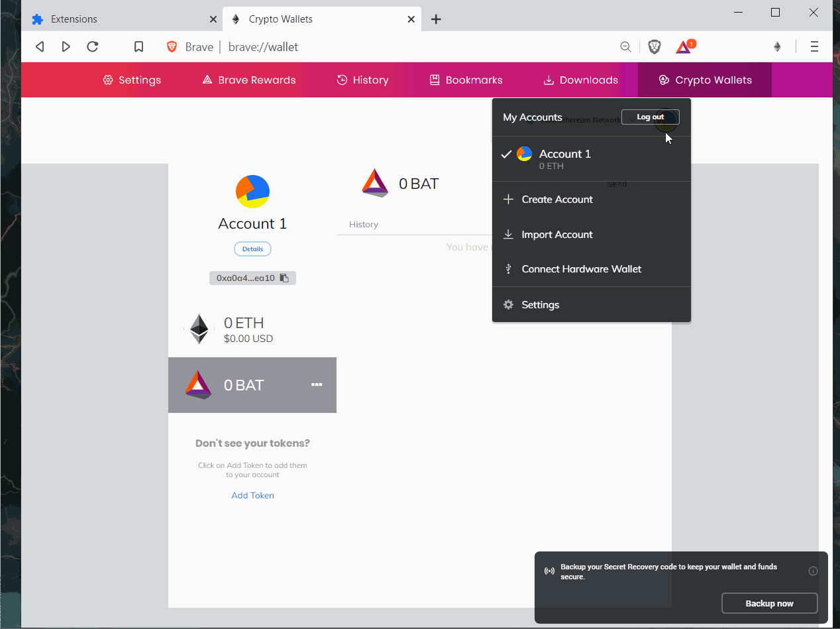This screenshot has width=840, height=629.
Task: Click the Log out button
Action: (651, 117)
